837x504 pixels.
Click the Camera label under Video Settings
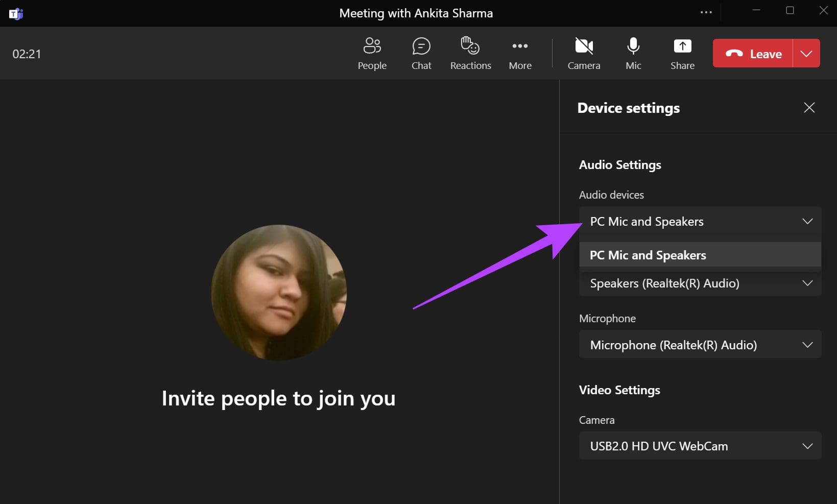[x=596, y=420]
